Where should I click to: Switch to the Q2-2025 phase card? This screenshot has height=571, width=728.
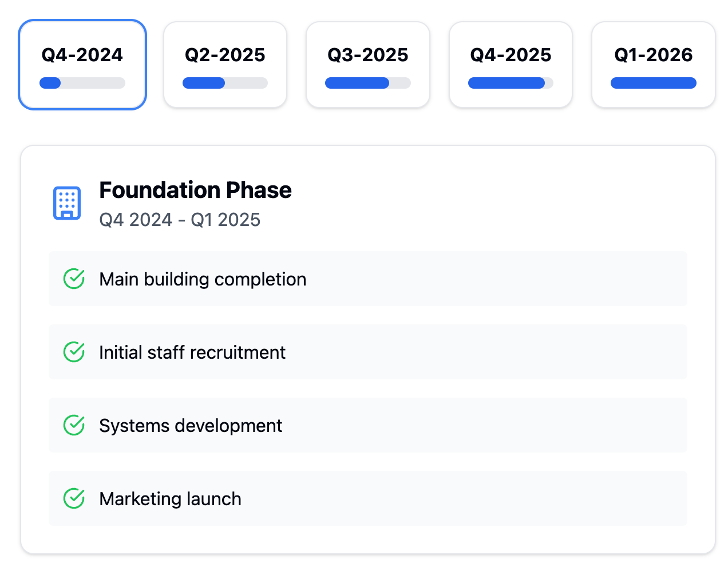(225, 65)
